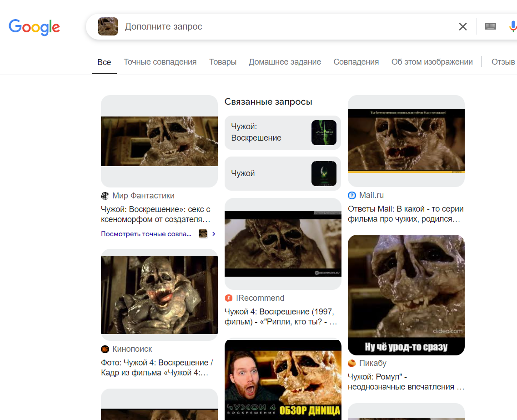Click the 'Мир Фантастики' source name
This screenshot has width=517, height=420.
point(143,196)
